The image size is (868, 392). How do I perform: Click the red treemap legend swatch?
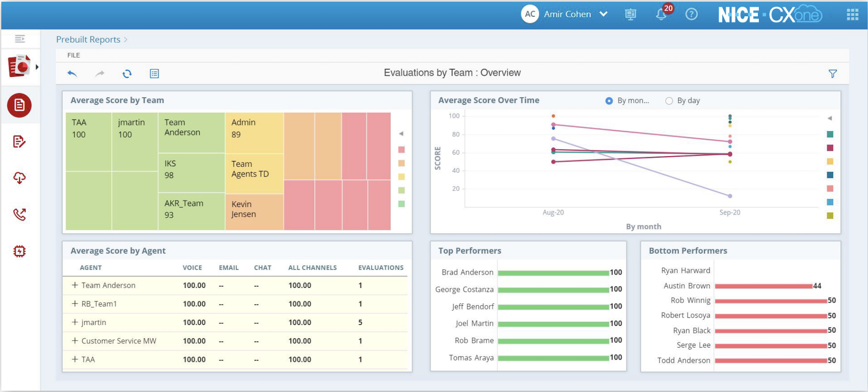tap(401, 150)
